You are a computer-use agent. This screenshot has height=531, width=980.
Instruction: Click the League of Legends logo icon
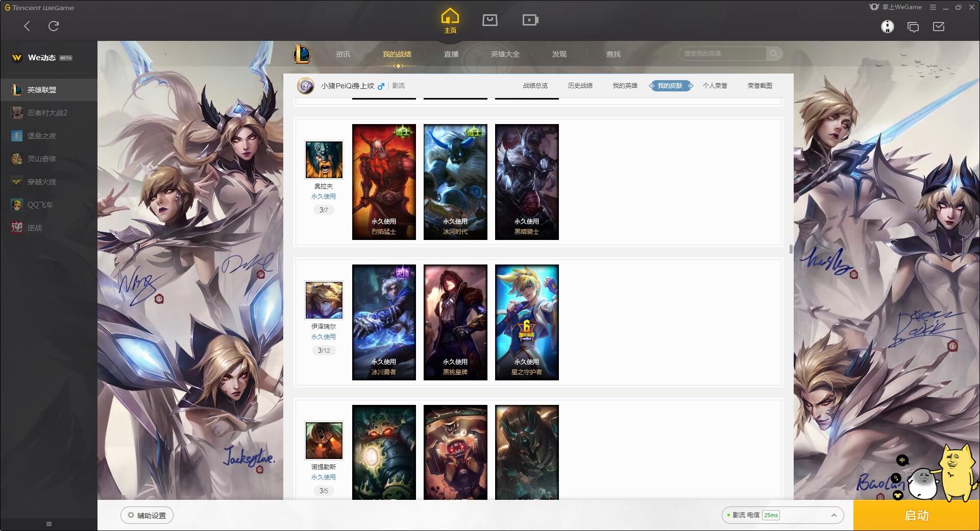(302, 54)
